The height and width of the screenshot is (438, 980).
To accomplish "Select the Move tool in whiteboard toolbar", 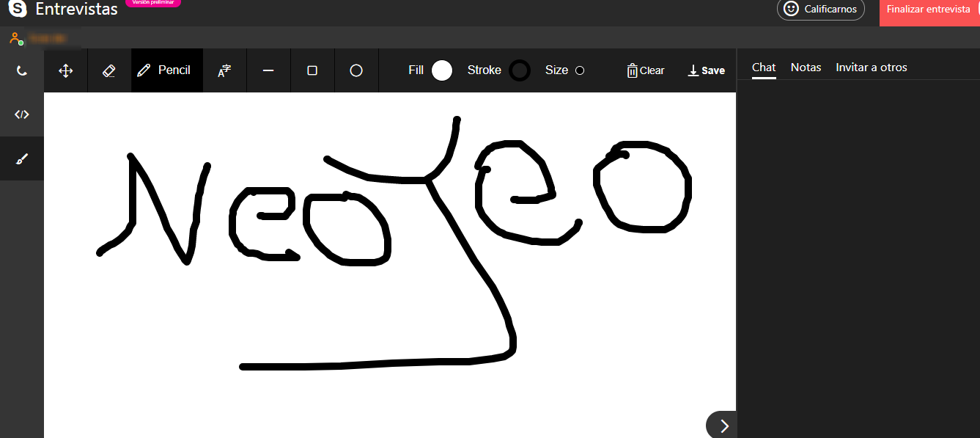I will (66, 70).
